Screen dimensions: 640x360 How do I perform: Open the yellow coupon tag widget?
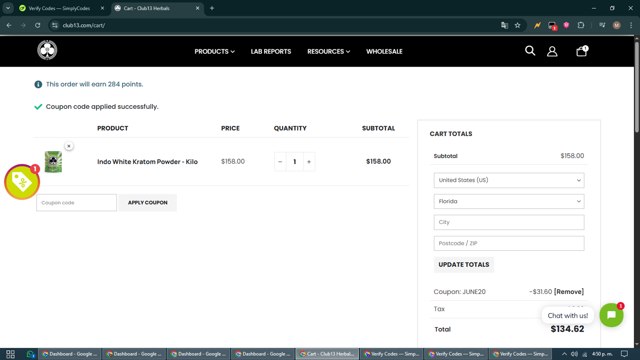22,182
